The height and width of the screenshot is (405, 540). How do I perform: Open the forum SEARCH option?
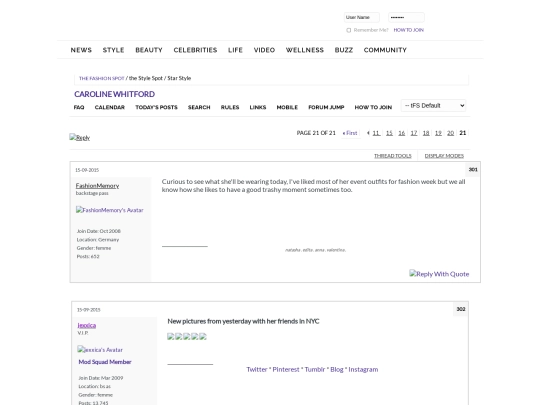click(199, 107)
